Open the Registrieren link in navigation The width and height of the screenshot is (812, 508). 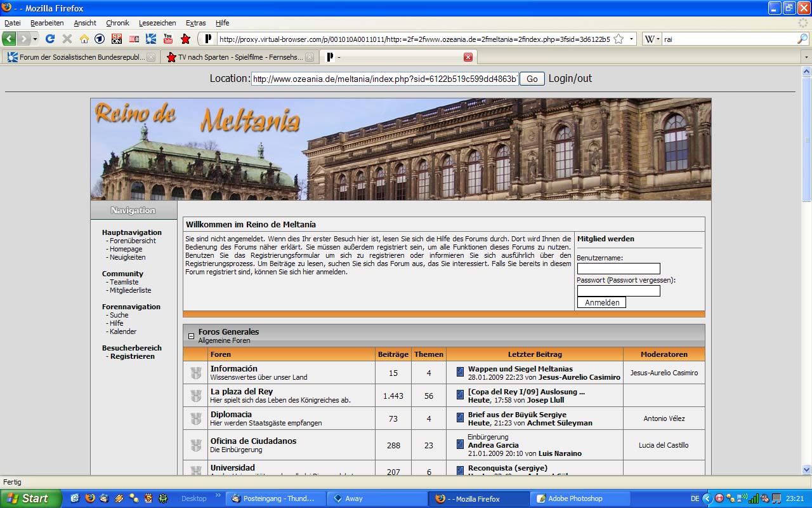pyautogui.click(x=132, y=356)
